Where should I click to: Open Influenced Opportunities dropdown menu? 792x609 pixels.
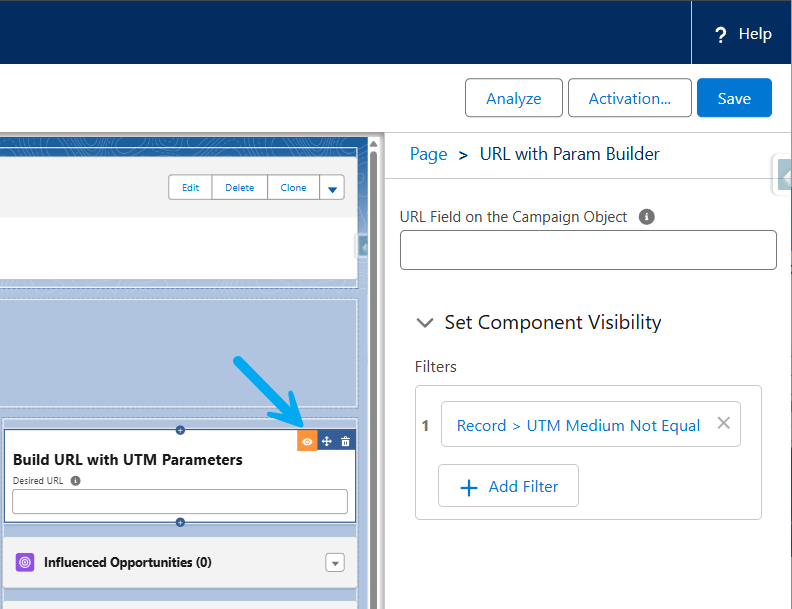pos(335,563)
